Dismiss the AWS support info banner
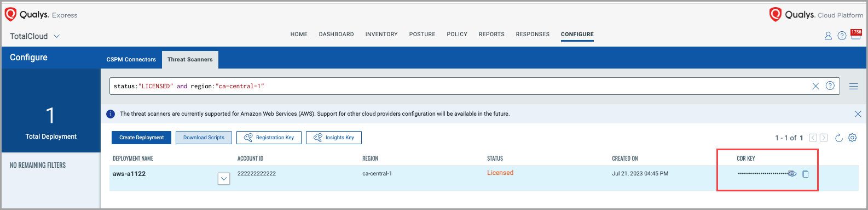 [858, 114]
